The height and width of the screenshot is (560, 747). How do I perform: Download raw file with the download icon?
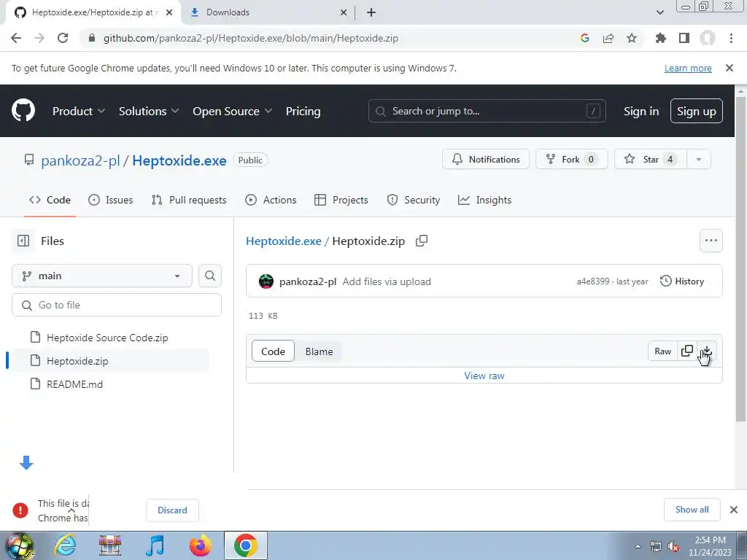(707, 351)
